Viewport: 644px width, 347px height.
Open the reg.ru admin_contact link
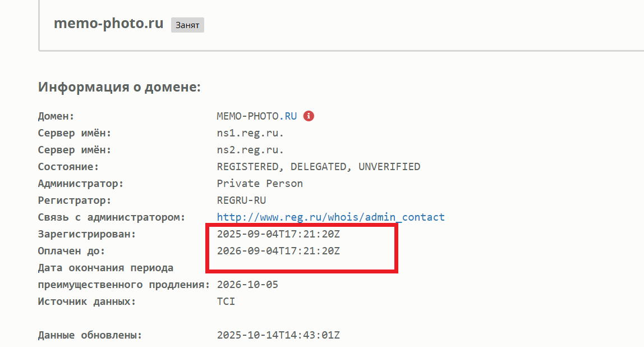(330, 217)
